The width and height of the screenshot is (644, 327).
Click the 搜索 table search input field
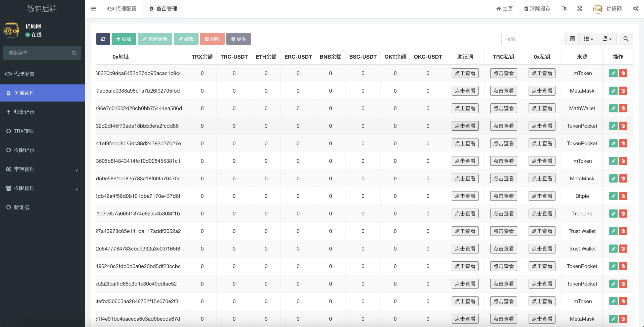tap(532, 39)
